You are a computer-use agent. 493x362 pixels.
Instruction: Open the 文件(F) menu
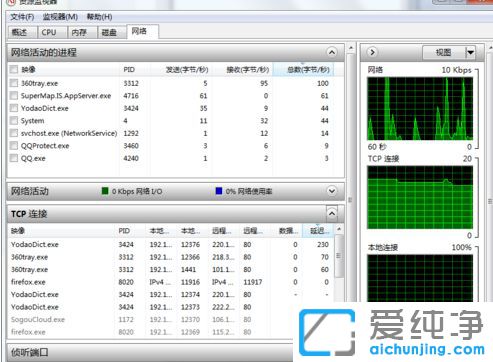(22, 17)
